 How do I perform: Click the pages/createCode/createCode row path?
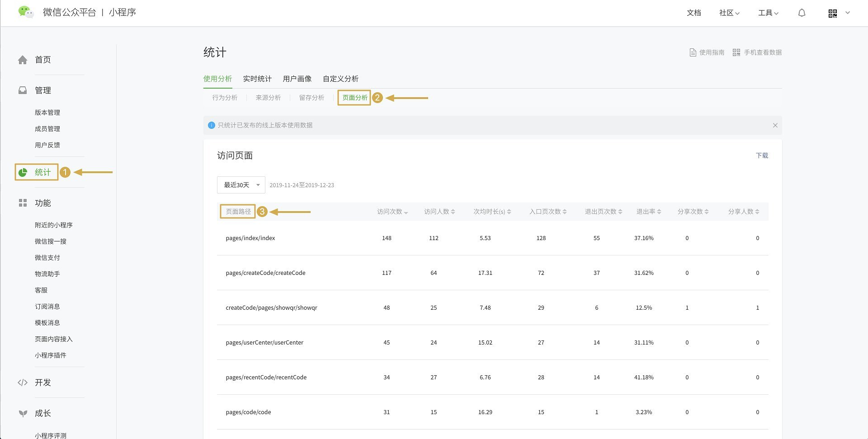(265, 273)
